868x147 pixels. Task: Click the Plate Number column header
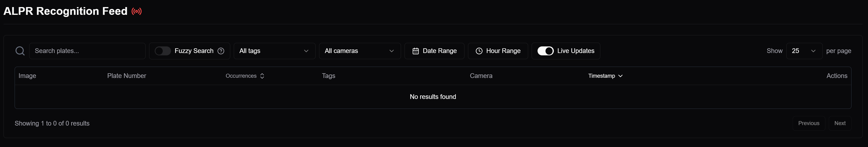pos(127,76)
